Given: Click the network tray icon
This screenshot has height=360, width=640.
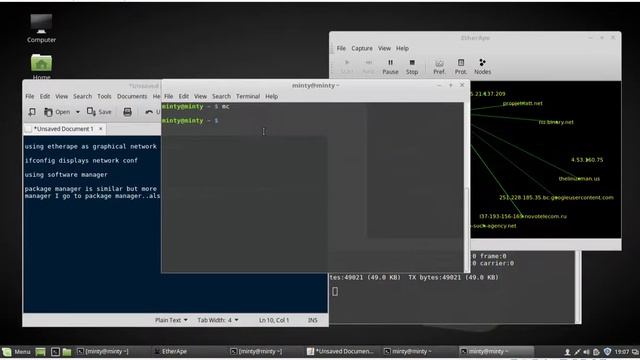Looking at the screenshot, I should [577, 352].
